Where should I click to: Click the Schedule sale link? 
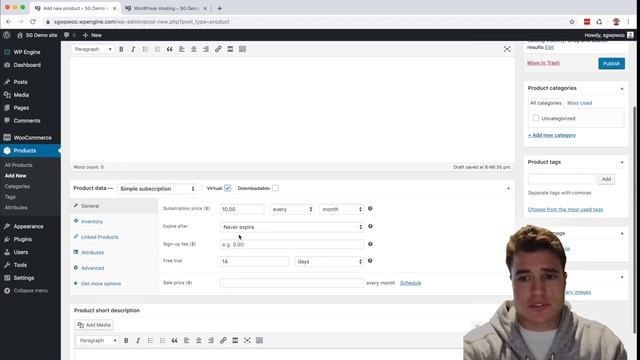[x=410, y=283]
